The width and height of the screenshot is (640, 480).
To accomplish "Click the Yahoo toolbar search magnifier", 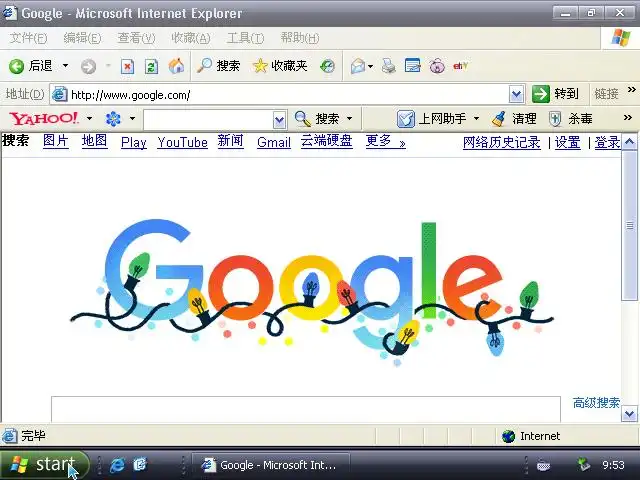I will click(302, 119).
